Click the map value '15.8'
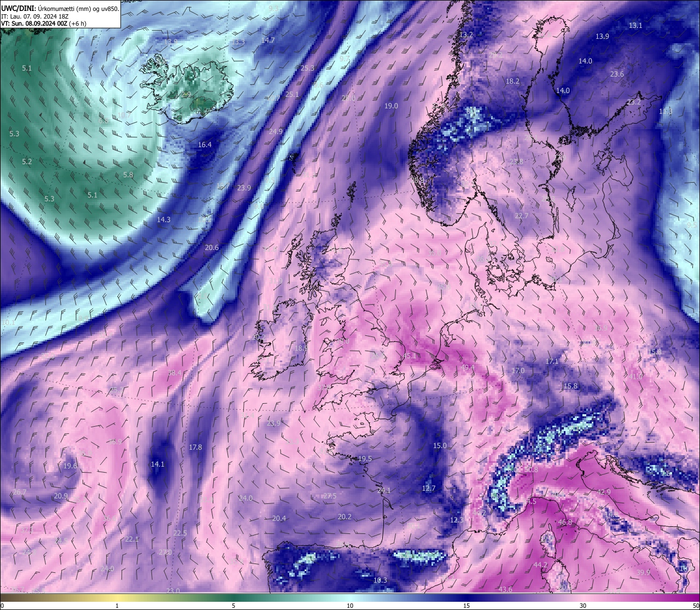Viewport: 700px width, 610px height. pos(570,386)
